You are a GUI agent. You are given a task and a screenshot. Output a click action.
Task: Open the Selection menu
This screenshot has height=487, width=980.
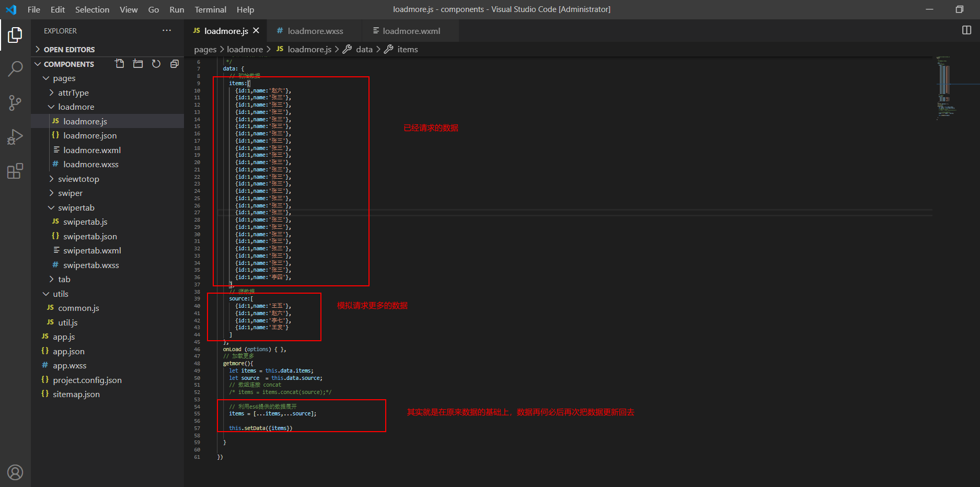(x=92, y=9)
